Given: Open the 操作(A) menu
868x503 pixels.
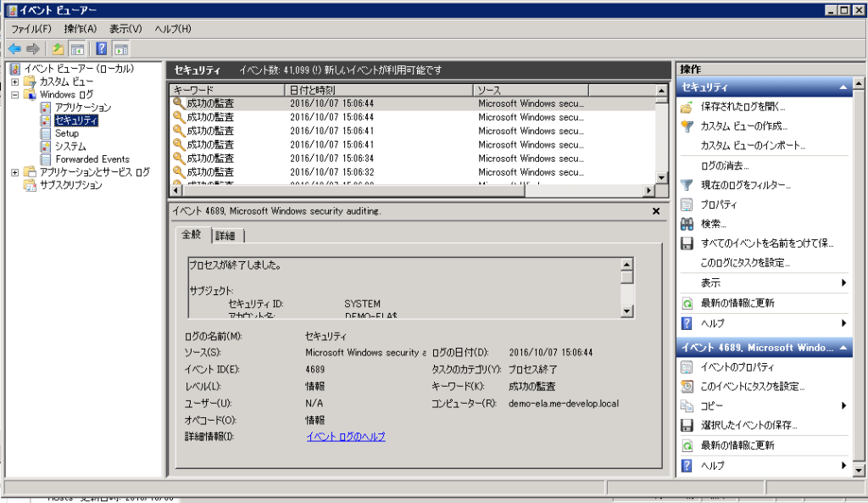Looking at the screenshot, I should pos(81,29).
